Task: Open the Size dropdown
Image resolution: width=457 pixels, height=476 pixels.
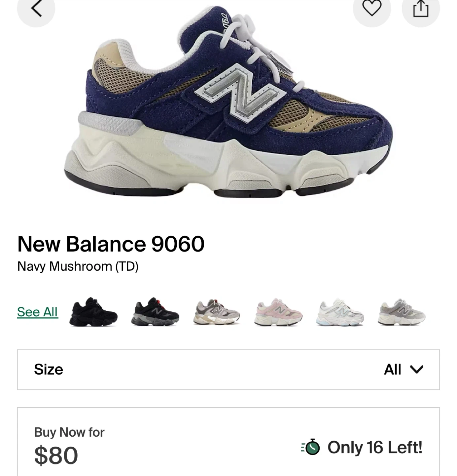Action: (228, 370)
